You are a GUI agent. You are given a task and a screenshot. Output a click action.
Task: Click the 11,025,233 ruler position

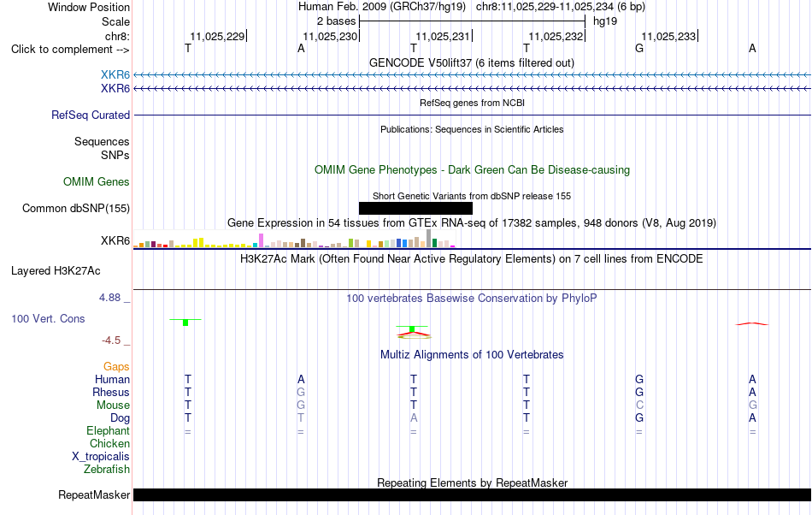tap(669, 36)
